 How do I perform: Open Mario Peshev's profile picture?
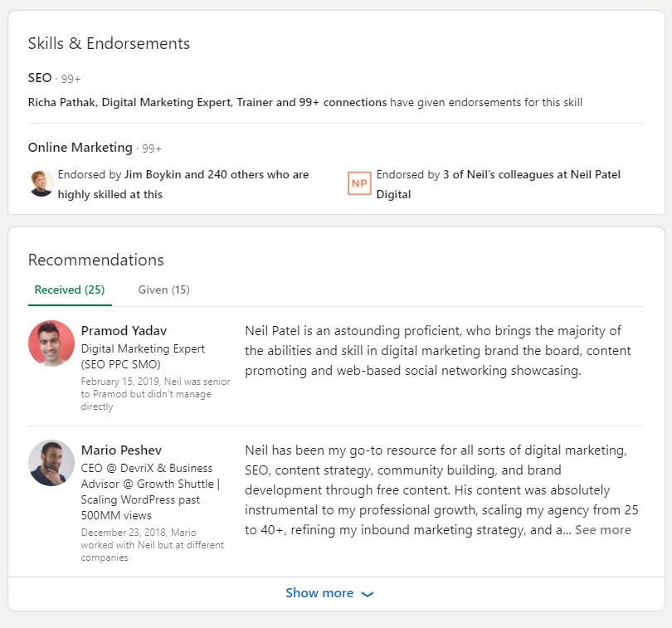tap(51, 463)
